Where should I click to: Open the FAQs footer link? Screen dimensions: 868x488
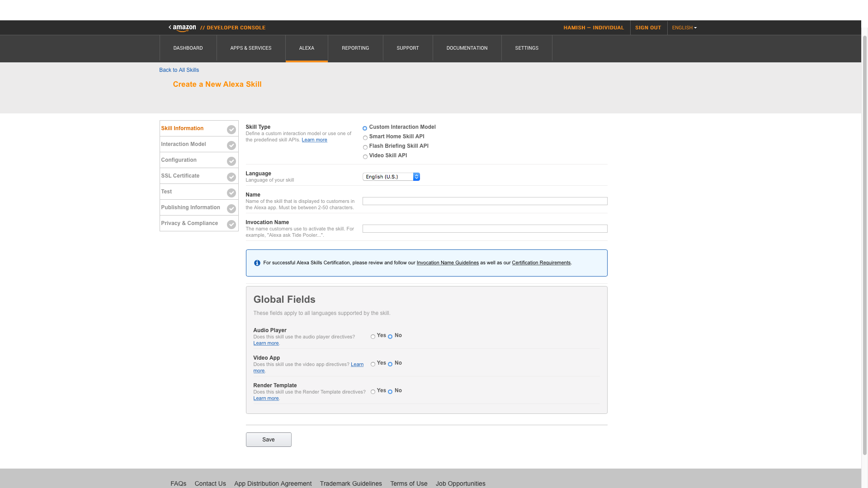click(179, 483)
